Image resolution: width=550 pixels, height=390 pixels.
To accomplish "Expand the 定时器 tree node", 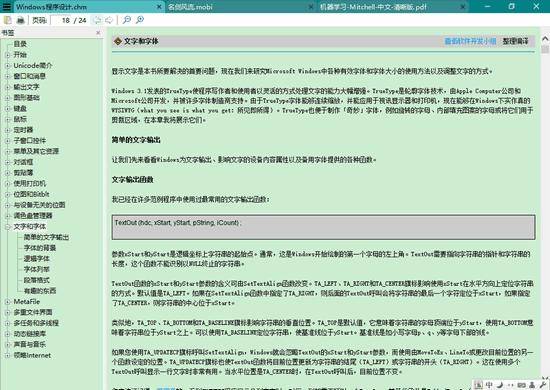I will tap(7, 130).
